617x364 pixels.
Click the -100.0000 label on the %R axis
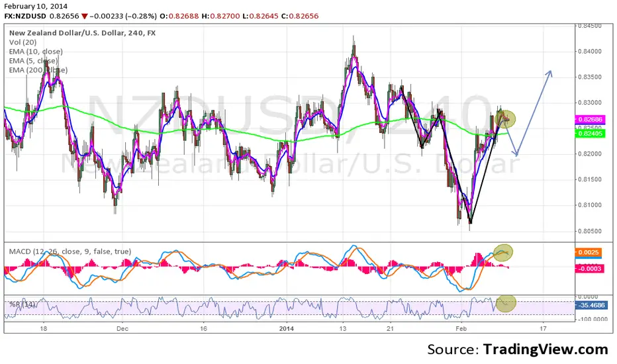[593, 319]
